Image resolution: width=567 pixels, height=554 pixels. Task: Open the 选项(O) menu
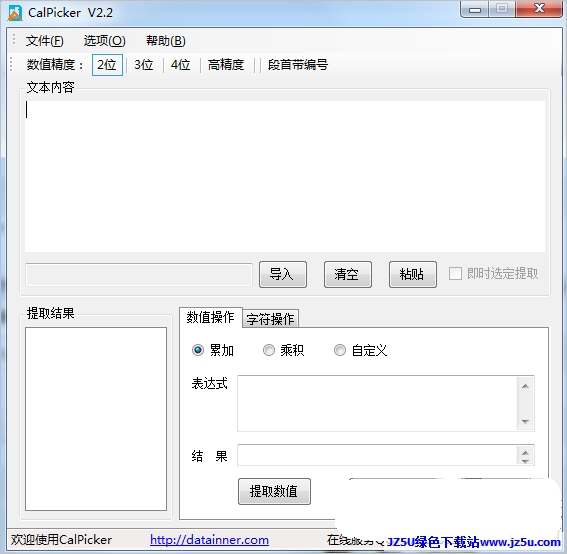click(x=105, y=41)
